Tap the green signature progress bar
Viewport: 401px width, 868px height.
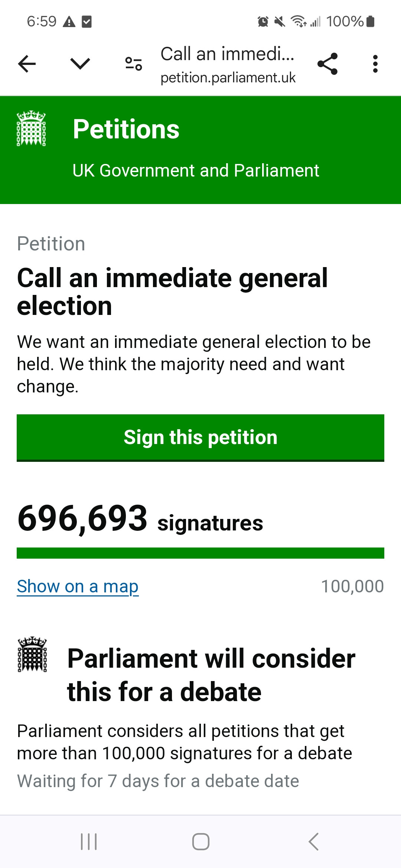click(200, 553)
